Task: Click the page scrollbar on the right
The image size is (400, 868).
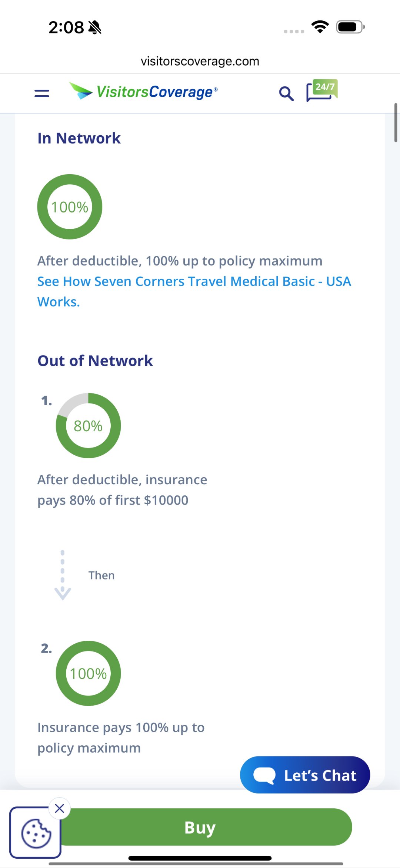Action: (396, 123)
